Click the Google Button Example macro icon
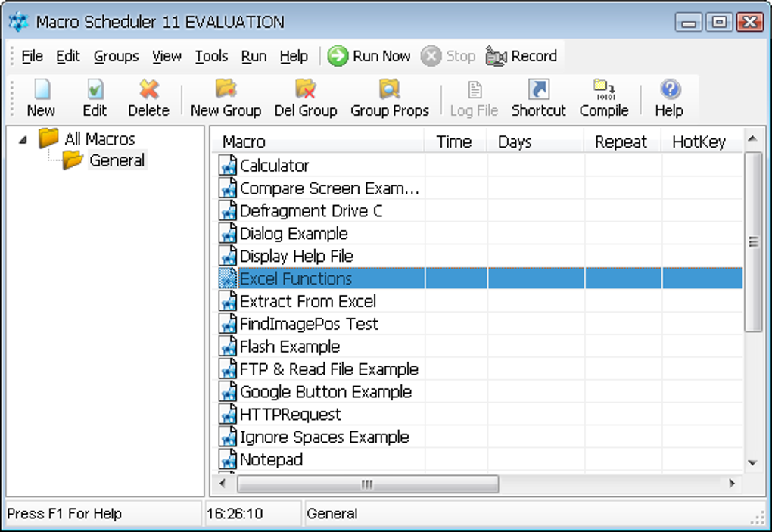 (228, 391)
